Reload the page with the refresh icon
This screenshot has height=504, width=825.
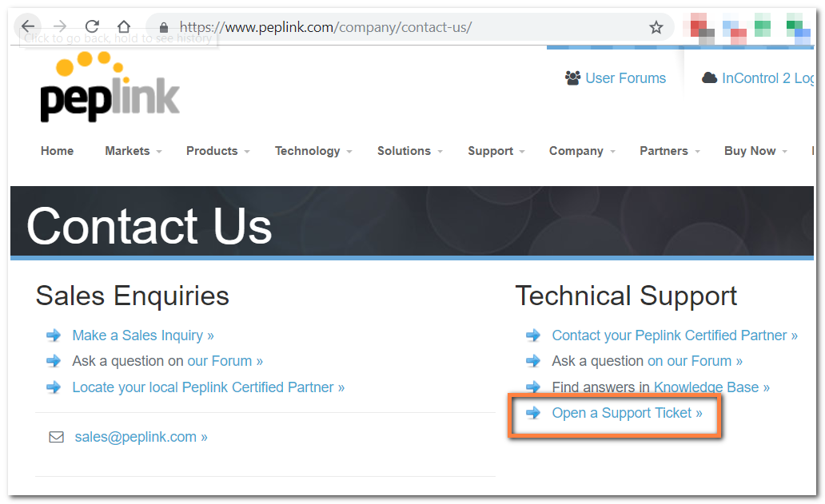92,27
